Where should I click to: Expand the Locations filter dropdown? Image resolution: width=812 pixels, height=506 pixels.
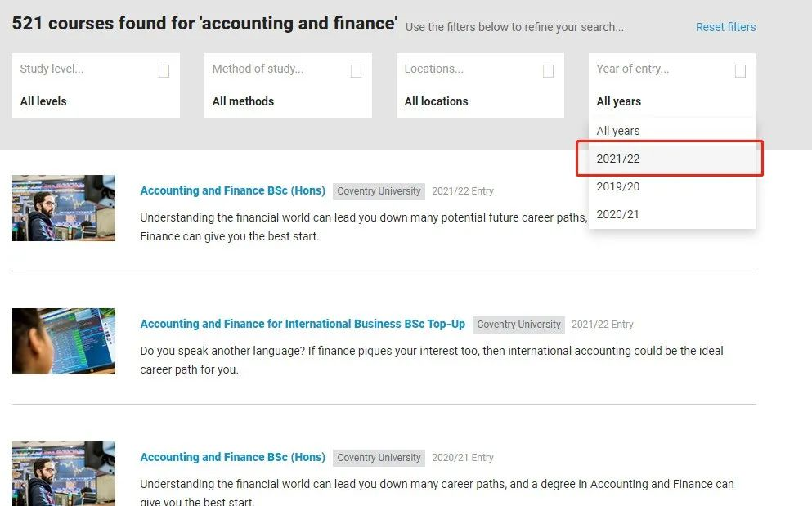(x=480, y=85)
